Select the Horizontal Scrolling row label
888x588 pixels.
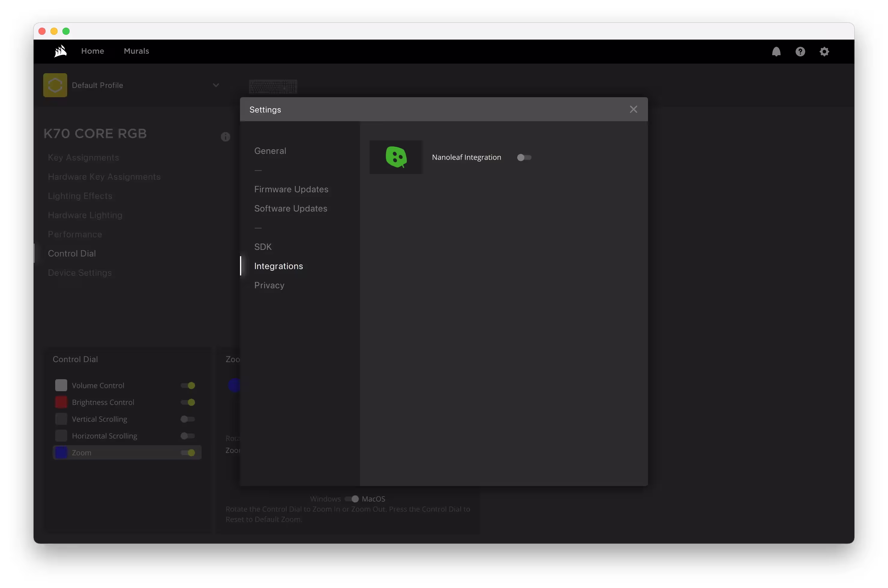pyautogui.click(x=105, y=436)
